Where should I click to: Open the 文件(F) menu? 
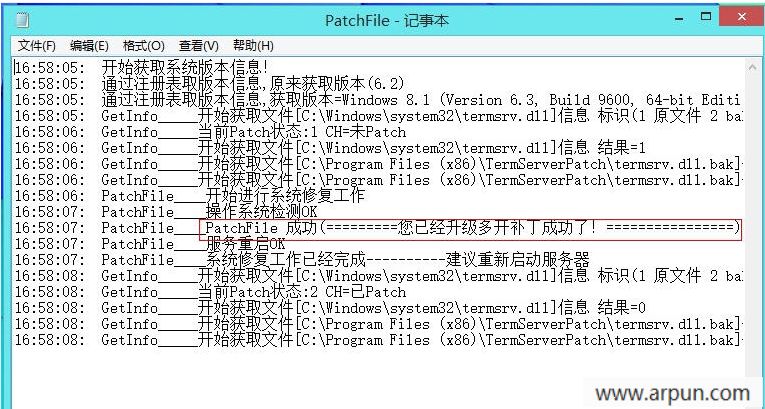37,46
